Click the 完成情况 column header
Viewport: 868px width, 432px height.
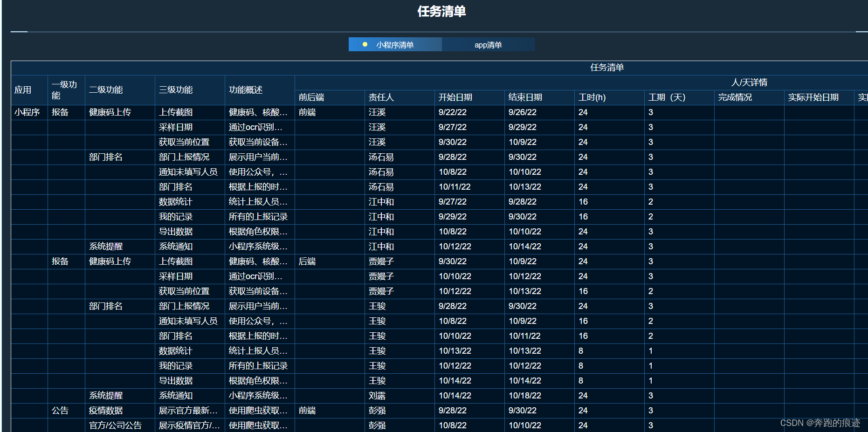pyautogui.click(x=749, y=97)
